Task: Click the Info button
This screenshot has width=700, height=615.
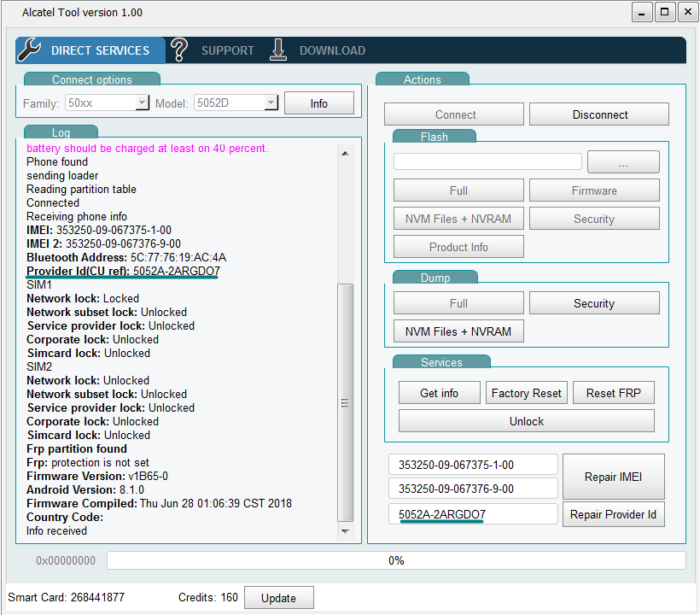Action: point(318,103)
